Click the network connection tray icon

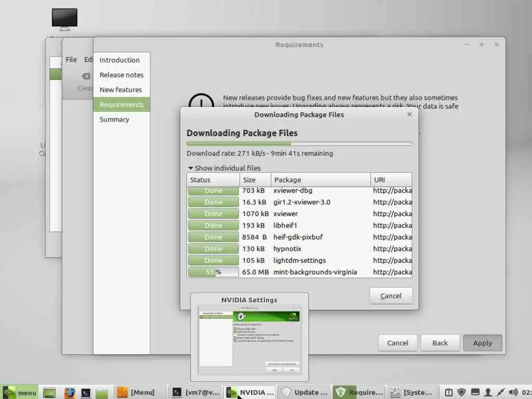[x=500, y=393]
